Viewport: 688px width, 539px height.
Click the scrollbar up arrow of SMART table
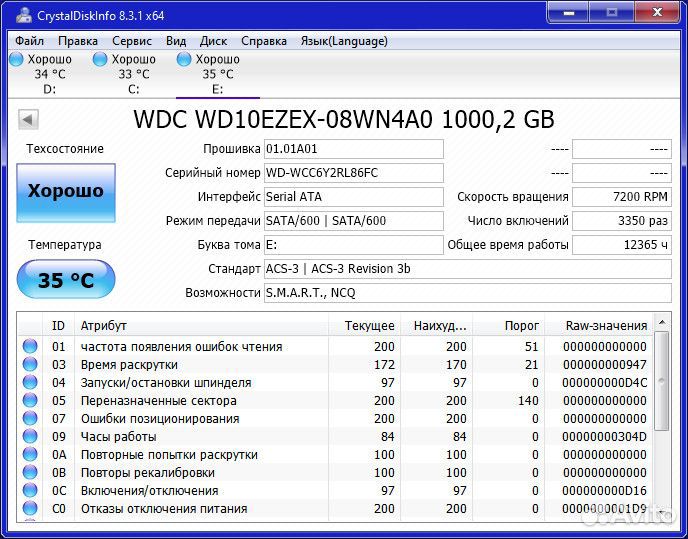point(662,323)
